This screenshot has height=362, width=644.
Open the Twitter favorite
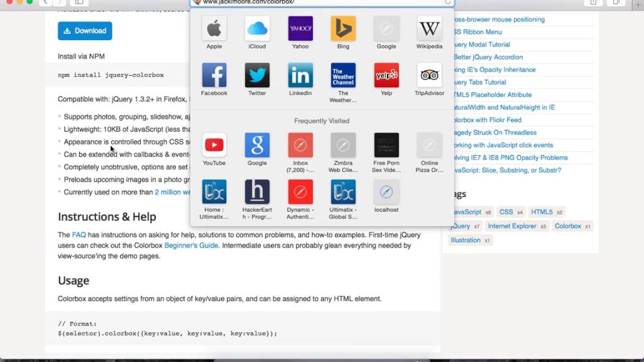point(257,75)
